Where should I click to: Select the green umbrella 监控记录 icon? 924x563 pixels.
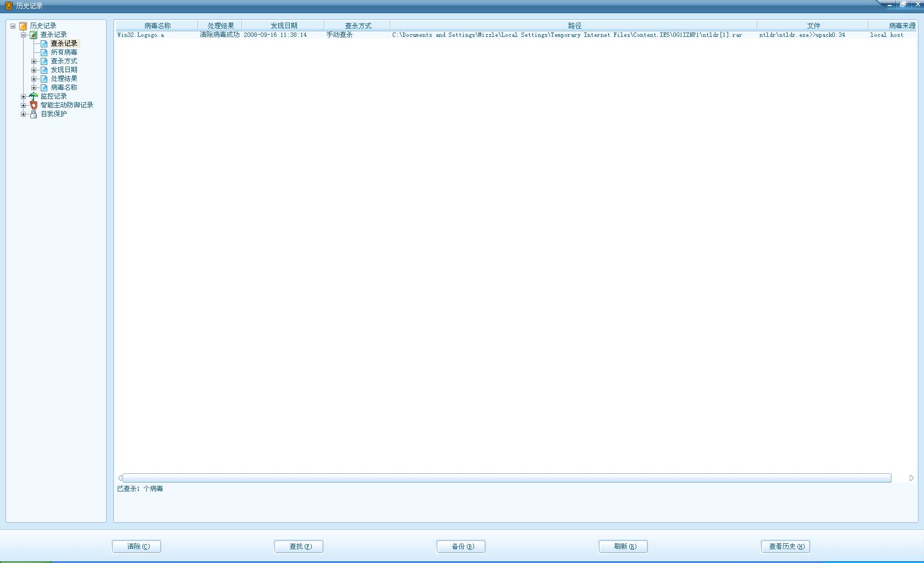(x=34, y=96)
